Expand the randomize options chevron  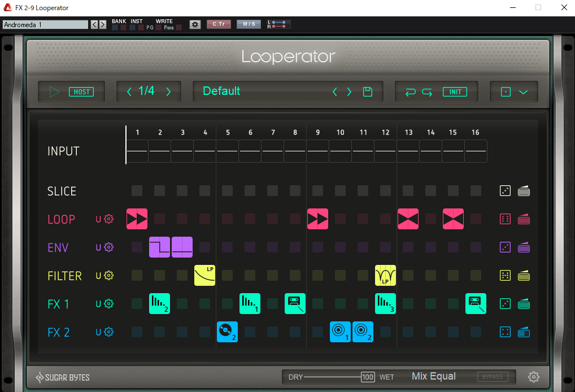point(523,92)
